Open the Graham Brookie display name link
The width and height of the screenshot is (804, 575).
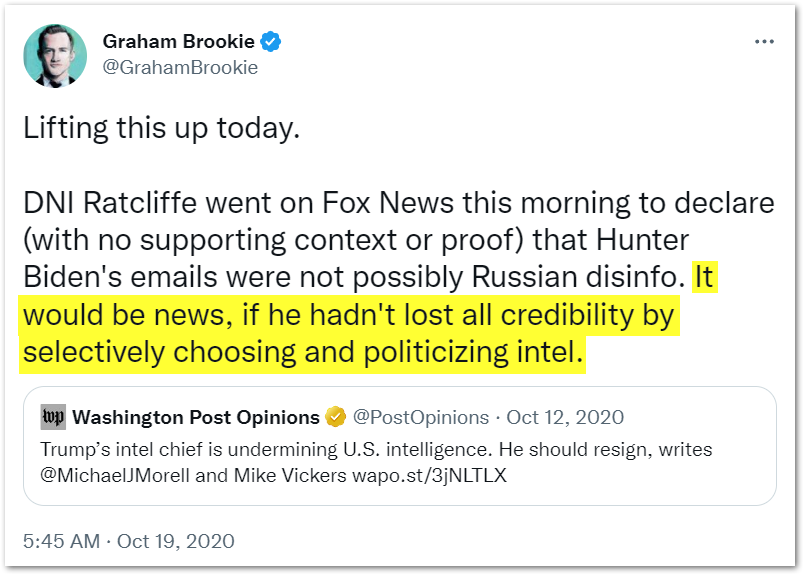coord(177,42)
